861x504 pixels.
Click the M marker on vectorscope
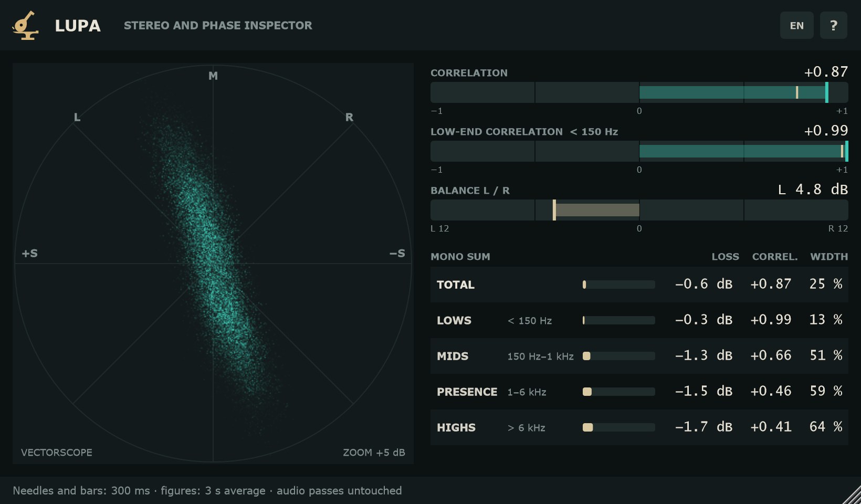[213, 76]
